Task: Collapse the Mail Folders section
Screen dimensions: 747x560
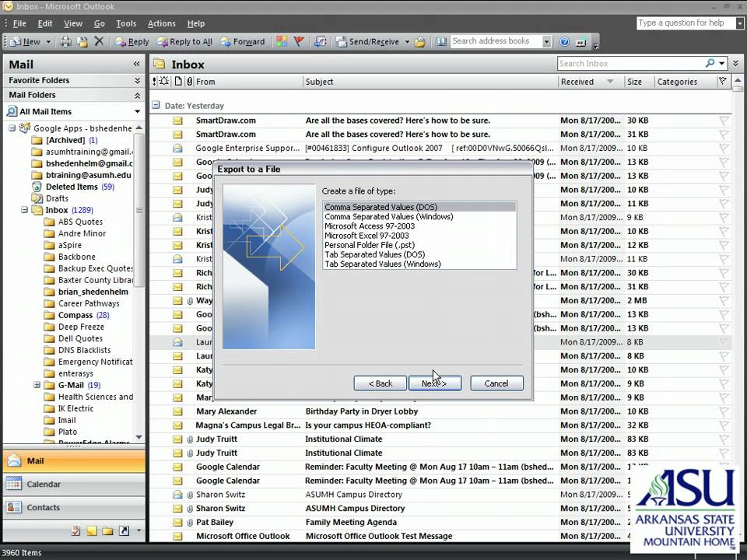Action: (x=137, y=95)
